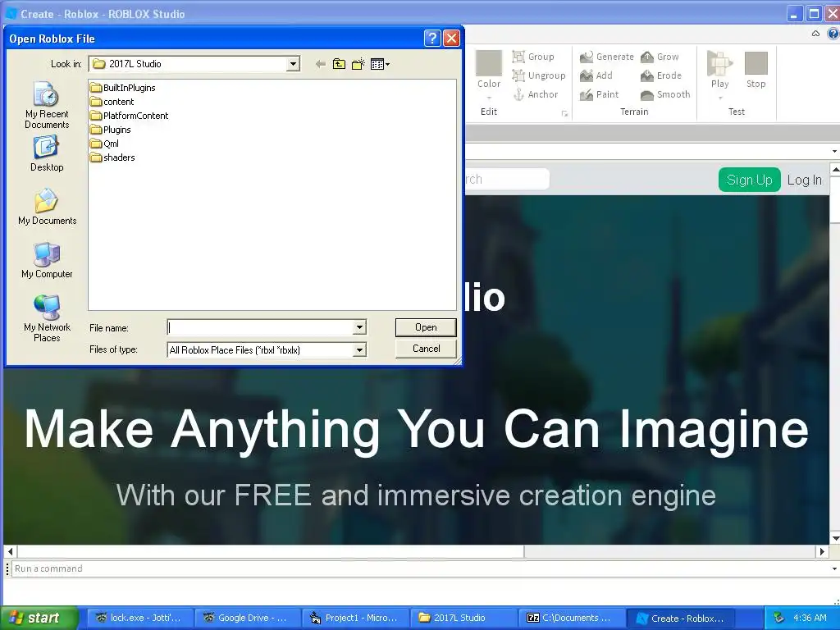The height and width of the screenshot is (630, 840).
Task: Switch to C:\Documents 7-Zip taskbar window
Action: pos(571,618)
